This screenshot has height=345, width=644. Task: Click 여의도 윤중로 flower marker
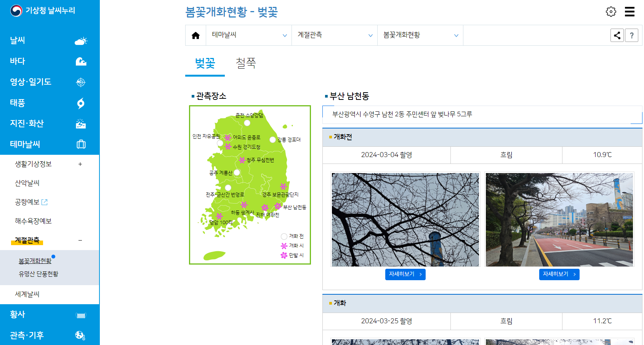228,137
